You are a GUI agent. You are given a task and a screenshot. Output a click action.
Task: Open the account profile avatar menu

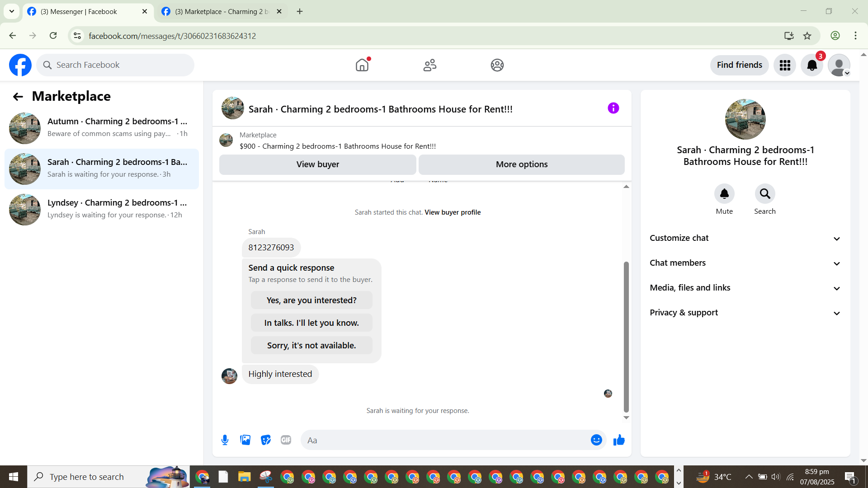tap(839, 65)
